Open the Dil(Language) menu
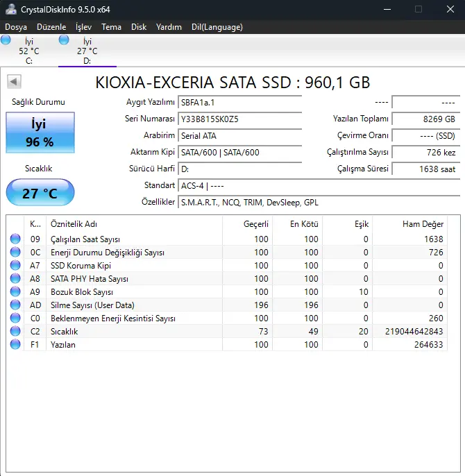This screenshot has height=476, width=465. [x=217, y=27]
